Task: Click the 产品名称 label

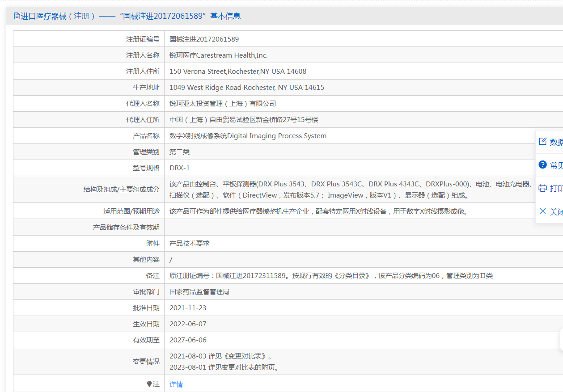Action: point(146,136)
